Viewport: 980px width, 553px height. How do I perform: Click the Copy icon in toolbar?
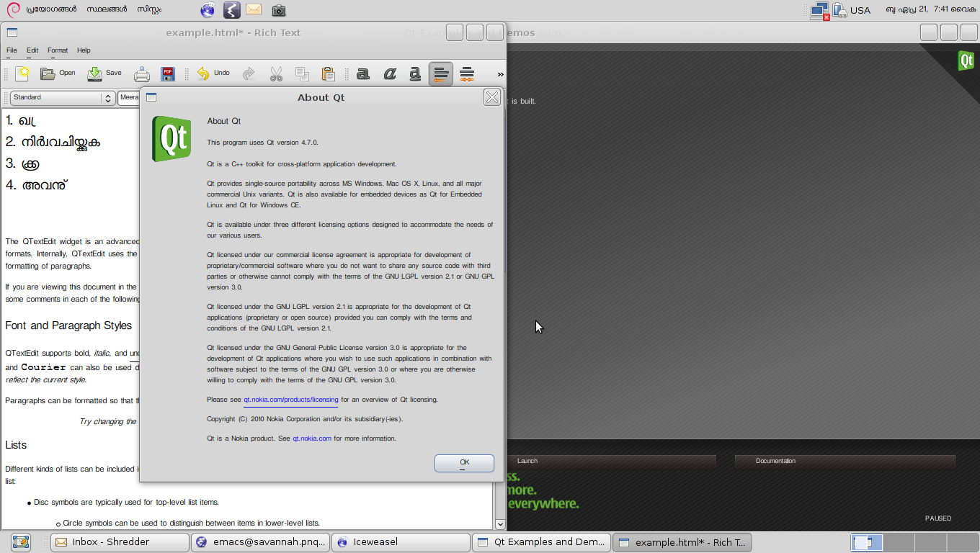pyautogui.click(x=303, y=73)
